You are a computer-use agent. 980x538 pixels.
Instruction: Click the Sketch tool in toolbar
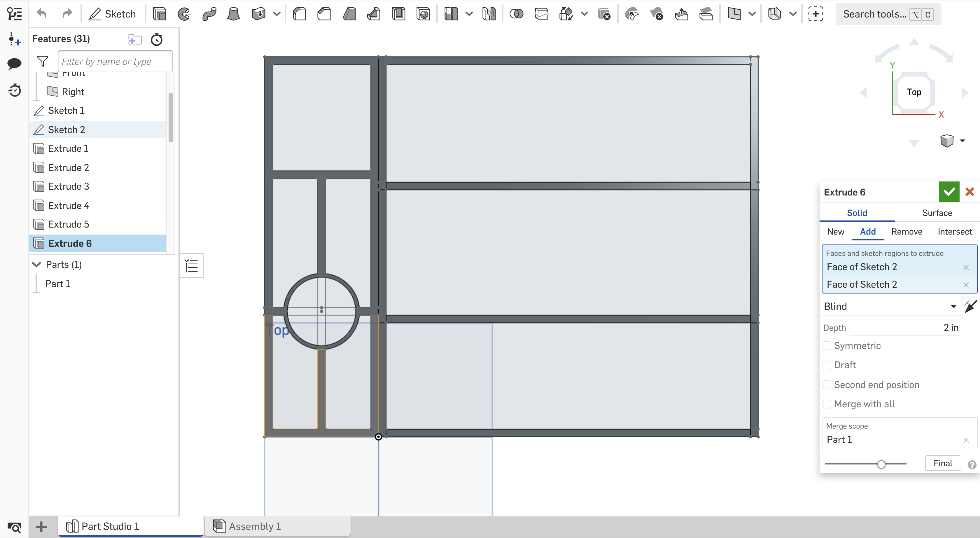(x=112, y=14)
